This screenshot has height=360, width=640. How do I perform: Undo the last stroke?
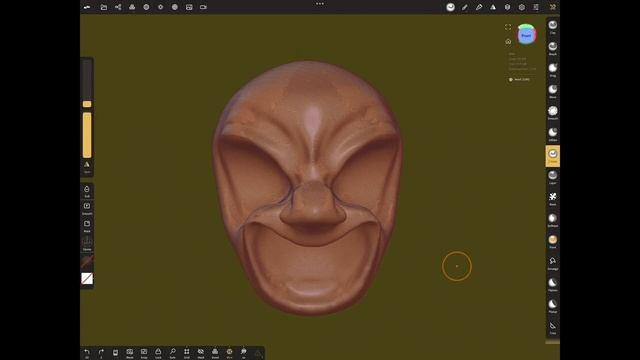(87, 353)
